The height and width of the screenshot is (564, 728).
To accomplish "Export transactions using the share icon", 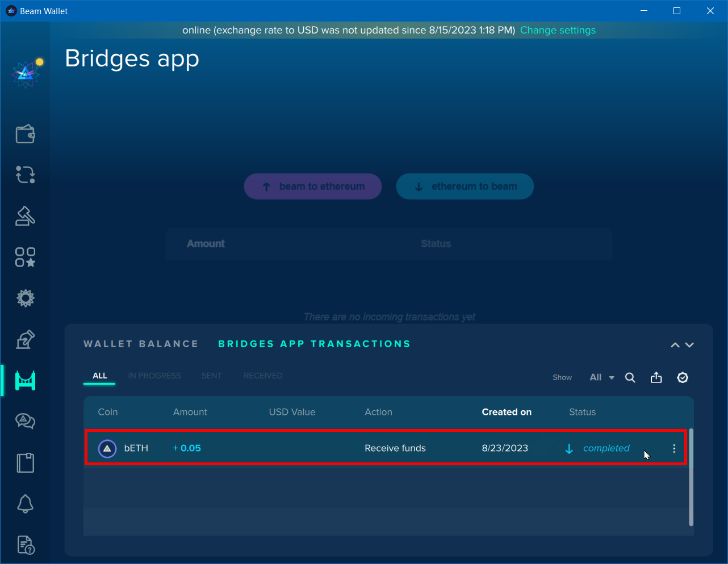I will pyautogui.click(x=656, y=377).
